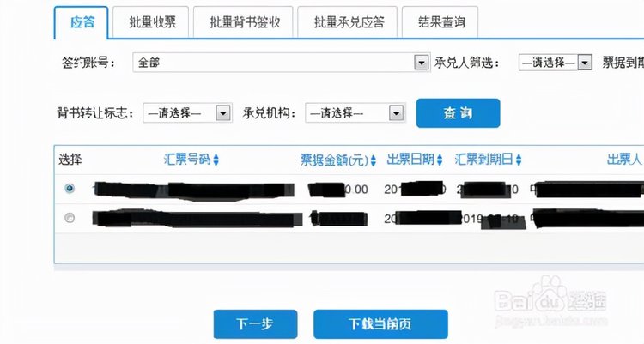Expand the 背书转让标志 dropdown

pyautogui.click(x=187, y=113)
